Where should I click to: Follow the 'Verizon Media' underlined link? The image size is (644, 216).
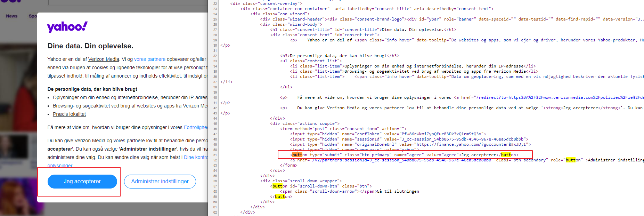click(104, 59)
